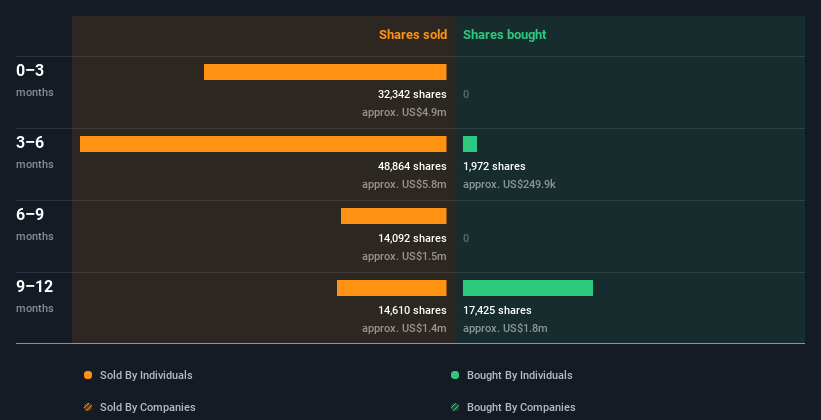Select the 6–9 months row label
821x420 pixels.
pos(35,224)
